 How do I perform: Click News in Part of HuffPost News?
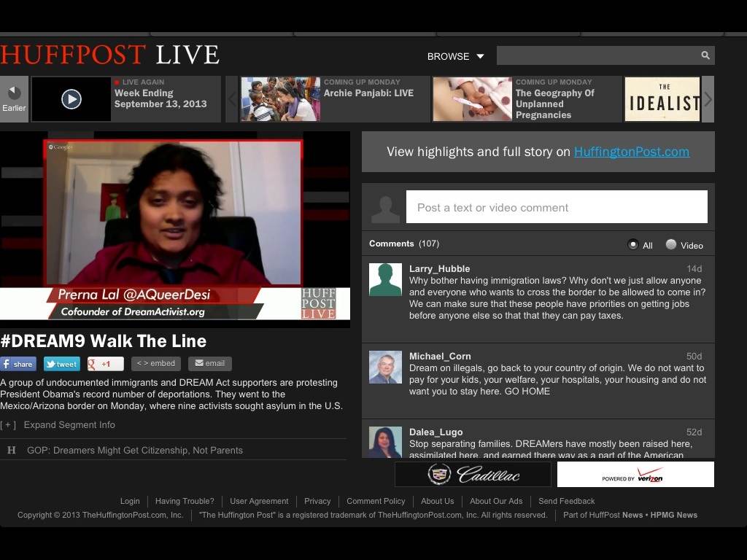point(632,515)
